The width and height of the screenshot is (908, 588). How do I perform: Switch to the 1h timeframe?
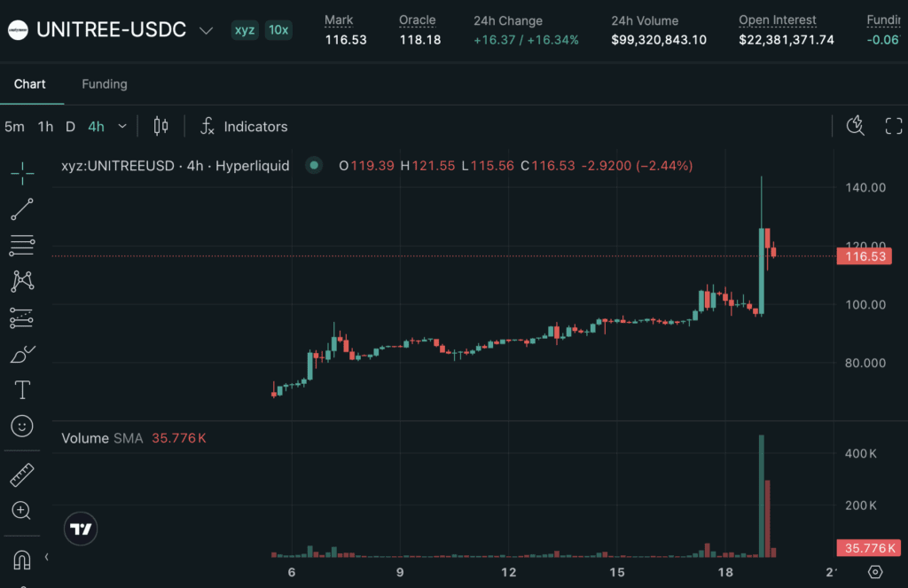(46, 126)
